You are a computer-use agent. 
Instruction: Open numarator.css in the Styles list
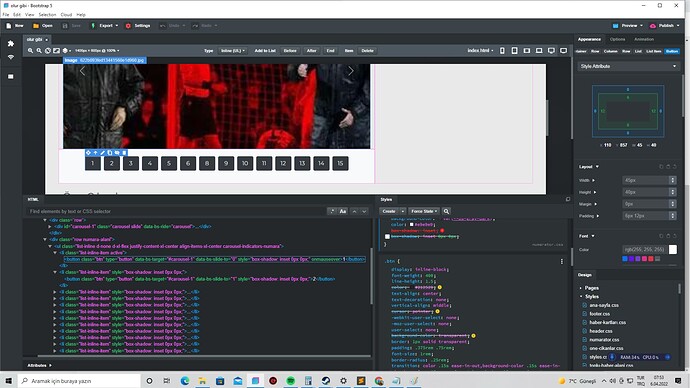(x=604, y=340)
